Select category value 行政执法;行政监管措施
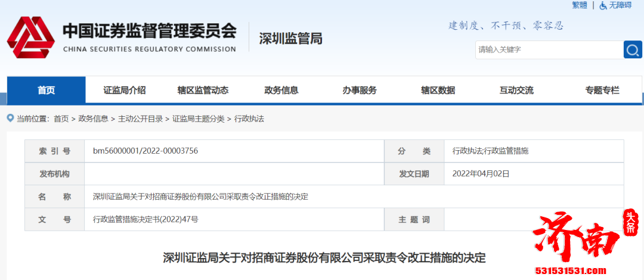Viewport: 644px width, 280px height. pyautogui.click(x=490, y=151)
